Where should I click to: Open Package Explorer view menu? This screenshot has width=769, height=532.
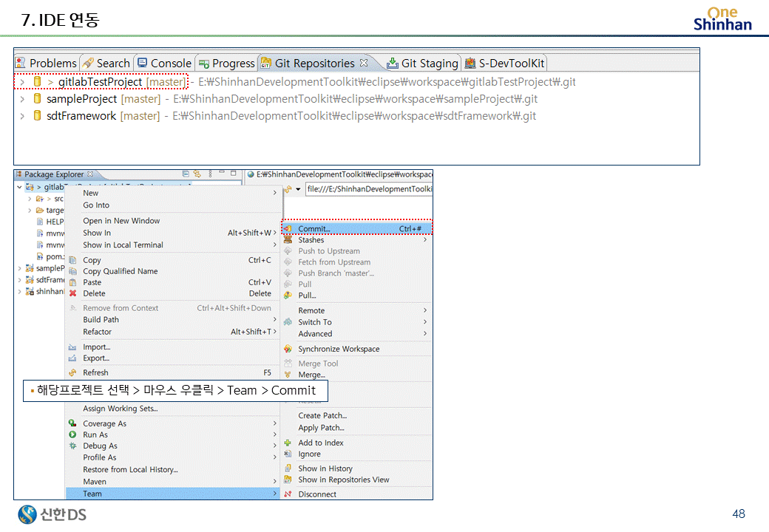pyautogui.click(x=210, y=174)
